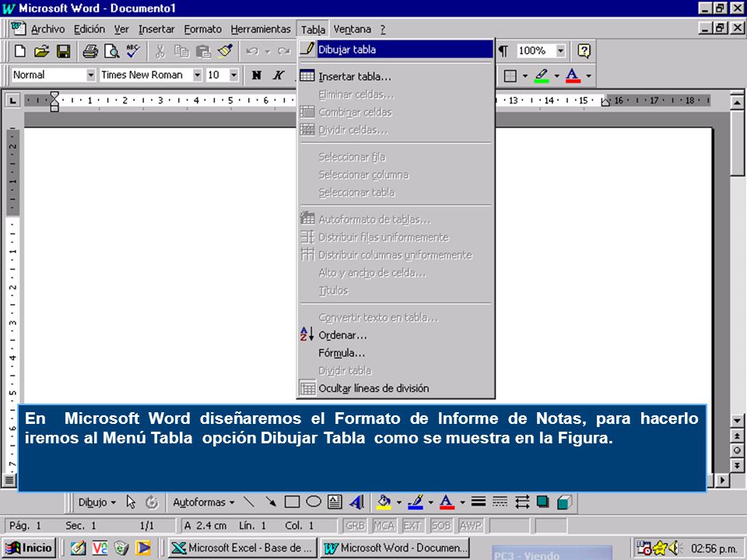This screenshot has width=747, height=560.
Task: Click the Cut scissors icon
Action: pyautogui.click(x=160, y=51)
